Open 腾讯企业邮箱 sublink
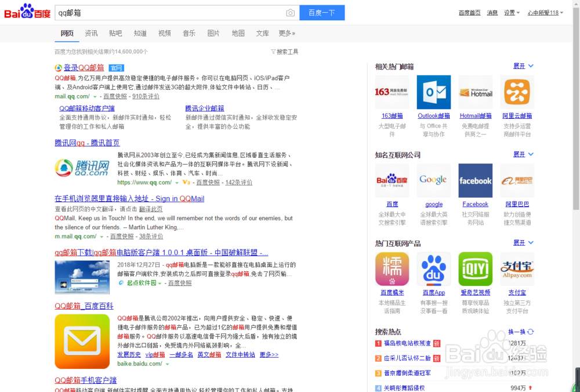The width and height of the screenshot is (580, 392). point(205,108)
